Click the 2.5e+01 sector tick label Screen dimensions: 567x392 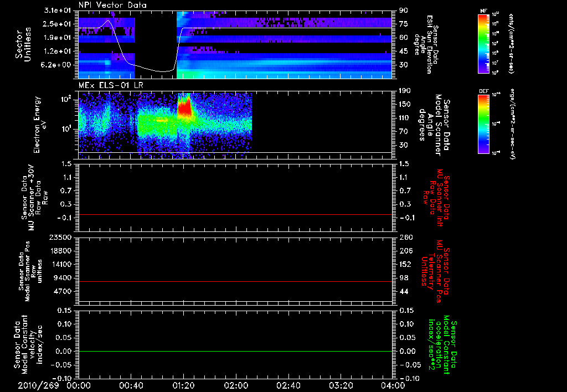coord(58,24)
